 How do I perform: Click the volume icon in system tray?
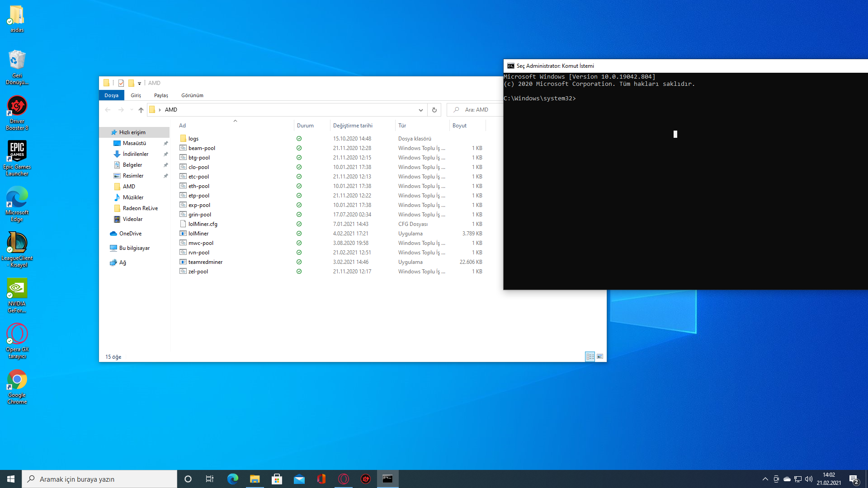(x=809, y=479)
